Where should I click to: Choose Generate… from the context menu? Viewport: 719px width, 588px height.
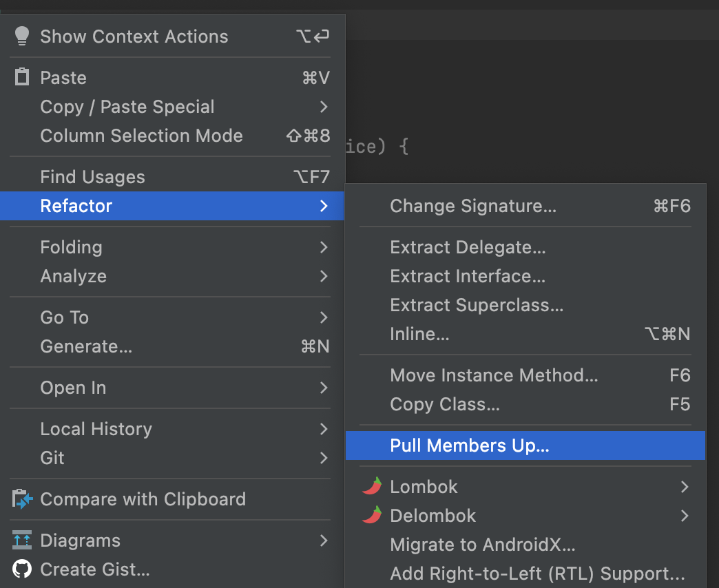[x=86, y=346]
